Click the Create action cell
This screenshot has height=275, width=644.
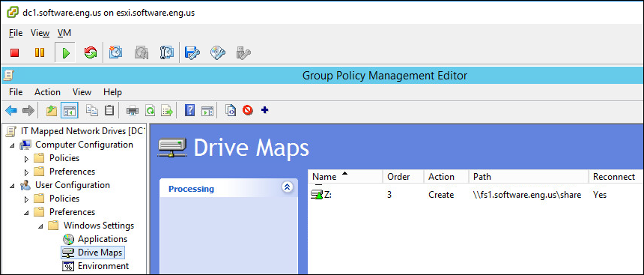(441, 195)
